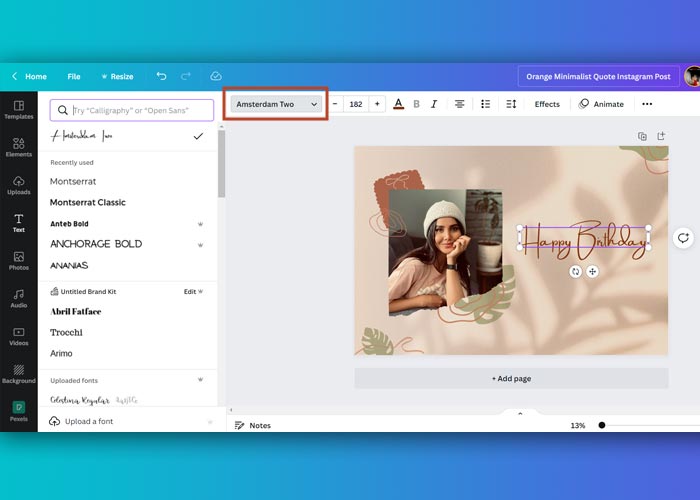Click the zoom slider handle
The width and height of the screenshot is (700, 500).
[x=602, y=425]
